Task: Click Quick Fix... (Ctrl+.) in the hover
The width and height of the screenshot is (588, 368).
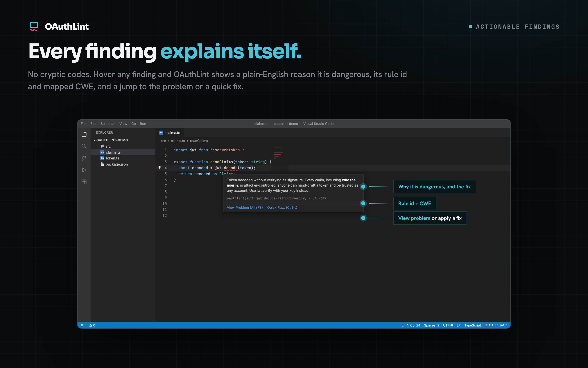Action: point(282,208)
